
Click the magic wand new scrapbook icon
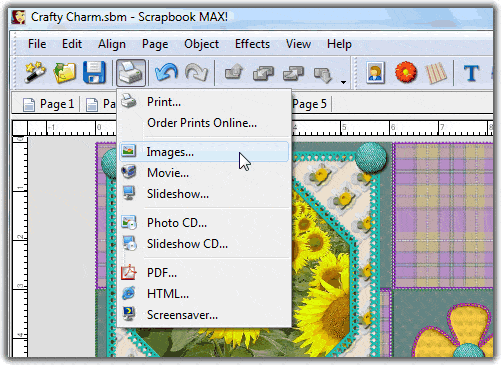35,72
